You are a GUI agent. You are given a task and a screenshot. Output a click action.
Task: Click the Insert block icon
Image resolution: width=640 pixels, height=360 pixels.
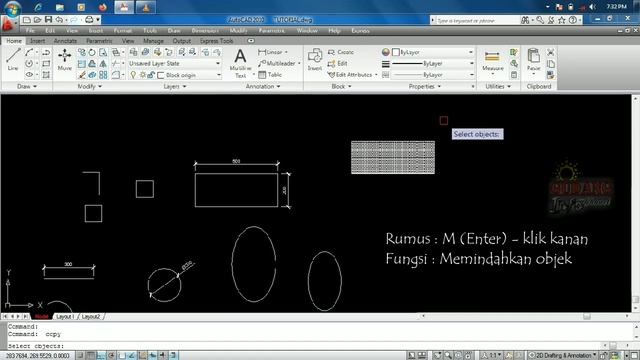point(315,60)
